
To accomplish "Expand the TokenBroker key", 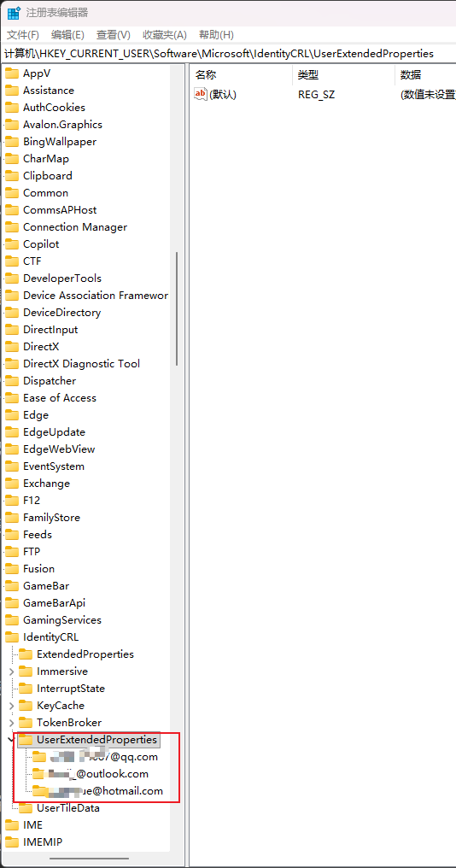I will [11, 723].
